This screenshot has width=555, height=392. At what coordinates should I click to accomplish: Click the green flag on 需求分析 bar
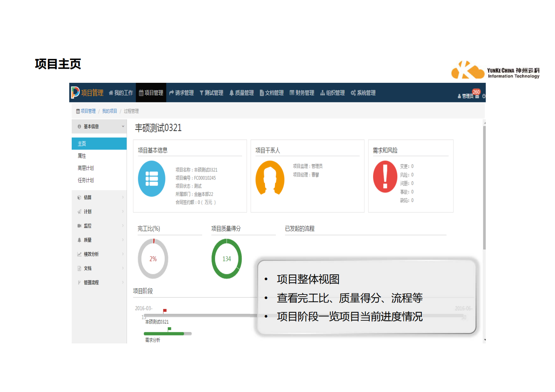169,329
